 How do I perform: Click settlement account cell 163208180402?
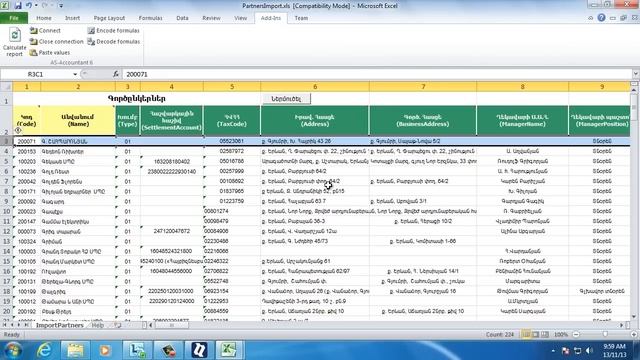(171, 161)
